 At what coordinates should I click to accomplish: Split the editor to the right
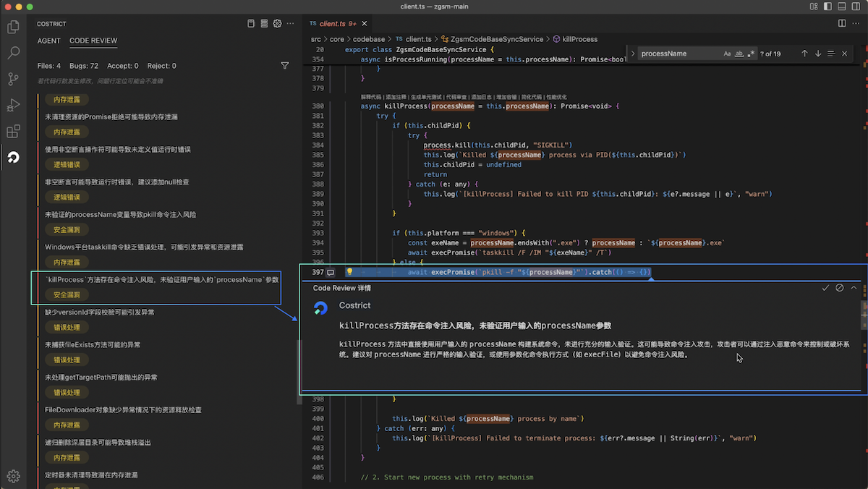click(842, 23)
